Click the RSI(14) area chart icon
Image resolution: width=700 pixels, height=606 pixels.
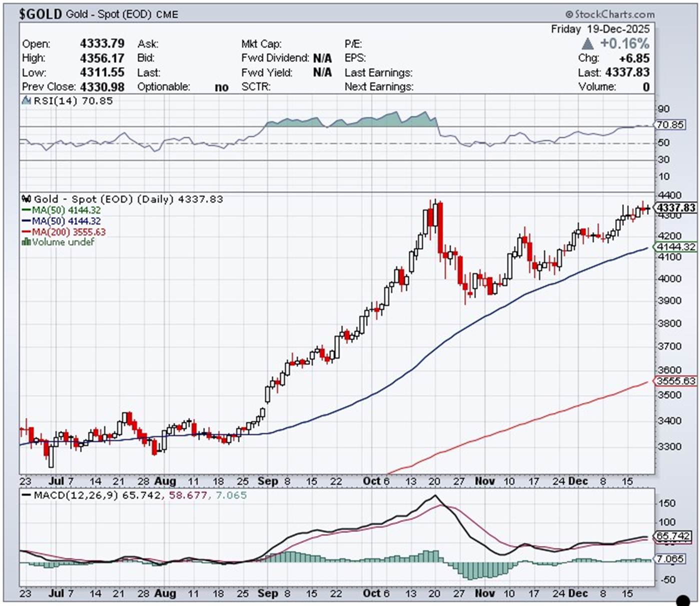(27, 101)
